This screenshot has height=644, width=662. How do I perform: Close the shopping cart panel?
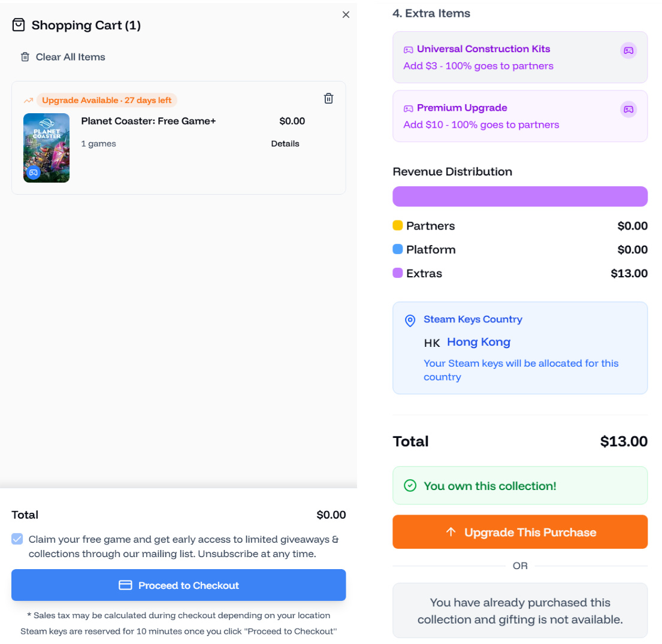click(346, 14)
